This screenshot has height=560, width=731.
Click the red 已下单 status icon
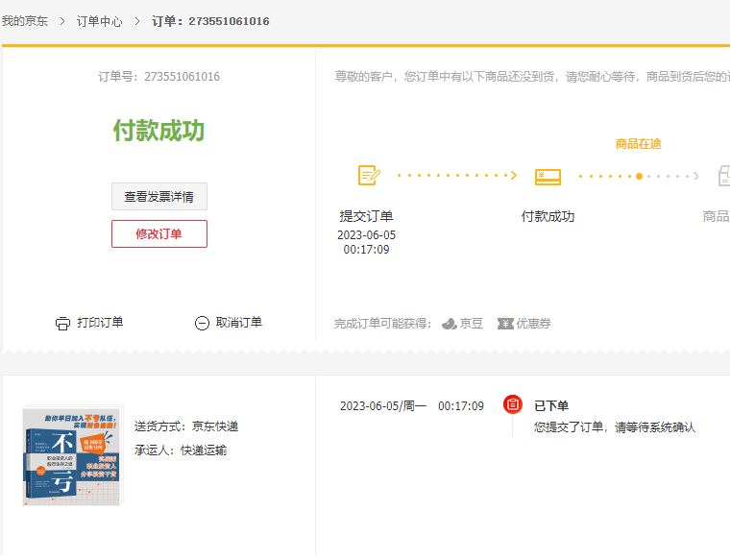tap(513, 404)
